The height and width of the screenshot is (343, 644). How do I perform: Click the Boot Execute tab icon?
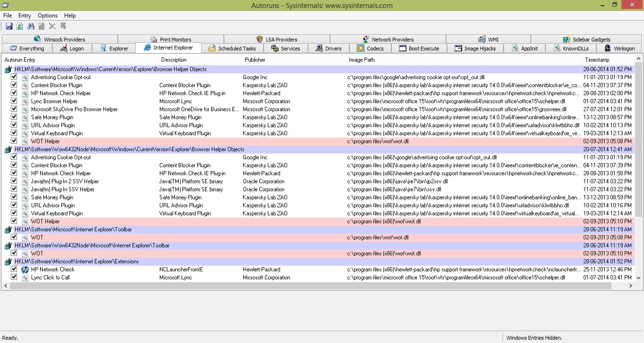(x=403, y=48)
